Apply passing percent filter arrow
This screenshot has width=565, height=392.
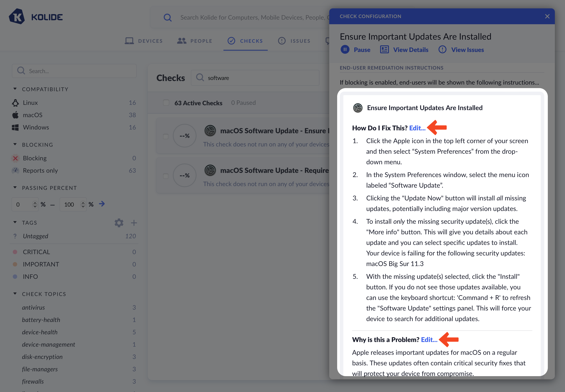coord(102,204)
